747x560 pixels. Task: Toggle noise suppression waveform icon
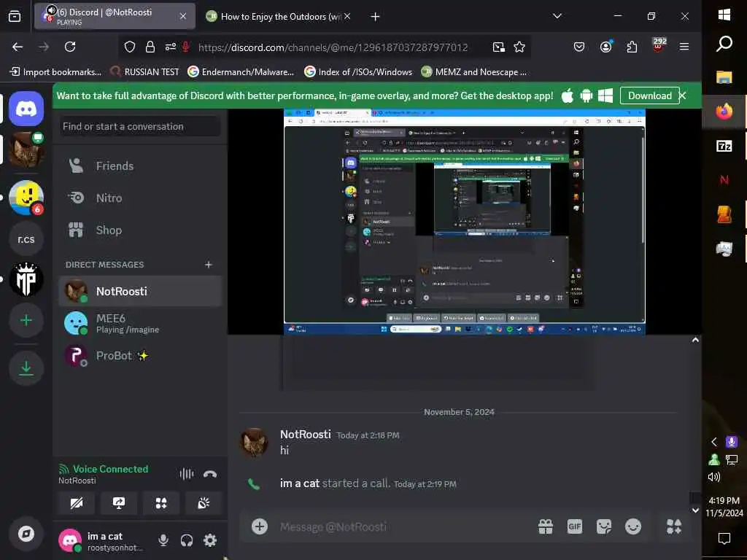pos(187,473)
